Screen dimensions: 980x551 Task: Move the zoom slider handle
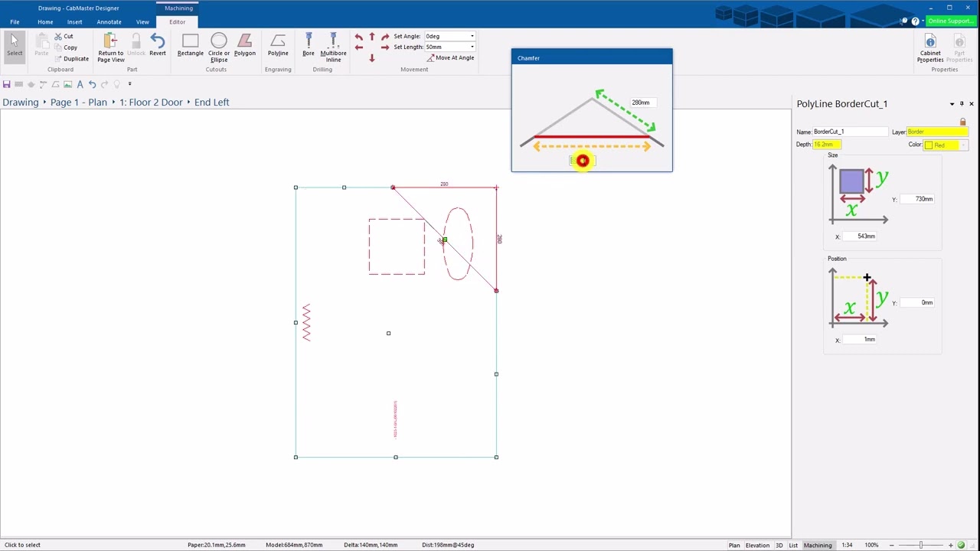(921, 545)
